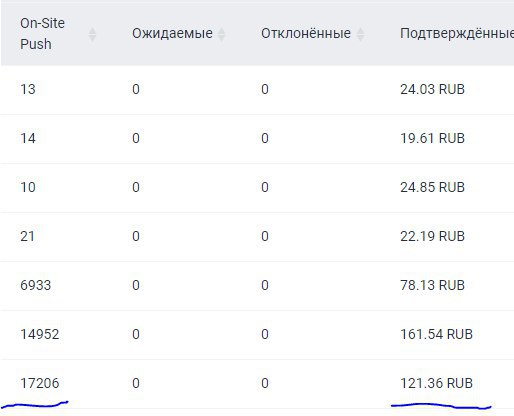The image size is (514, 416).
Task: Click the 121.36 RUB confirmed amount
Action: pyautogui.click(x=436, y=383)
